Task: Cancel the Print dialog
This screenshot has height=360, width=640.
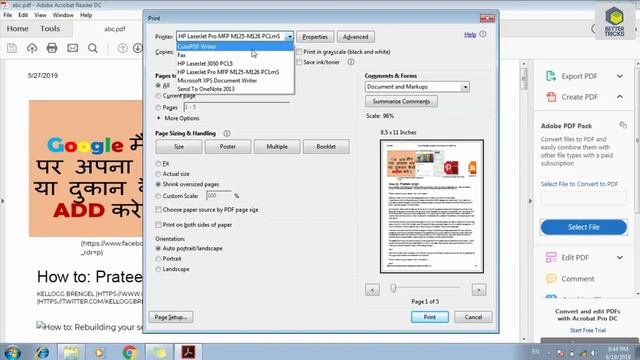Action: pos(473,317)
